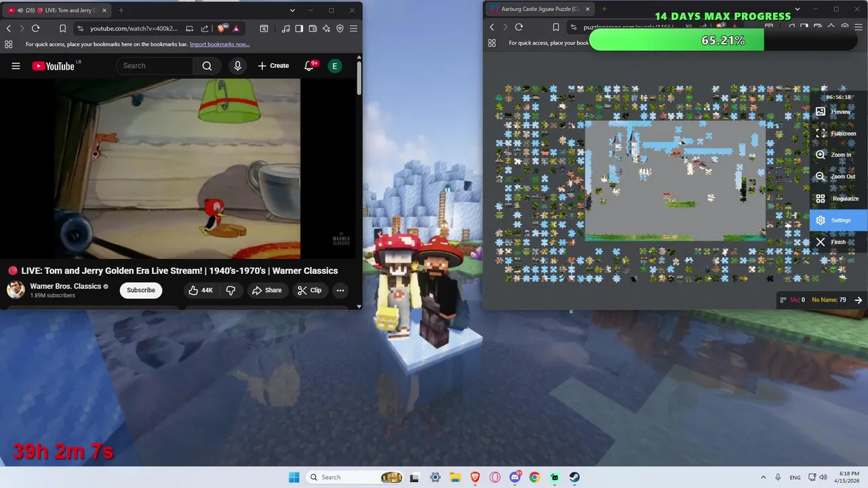Show hidden system tray icons
Viewport: 868px width, 488px height.
pyautogui.click(x=763, y=477)
